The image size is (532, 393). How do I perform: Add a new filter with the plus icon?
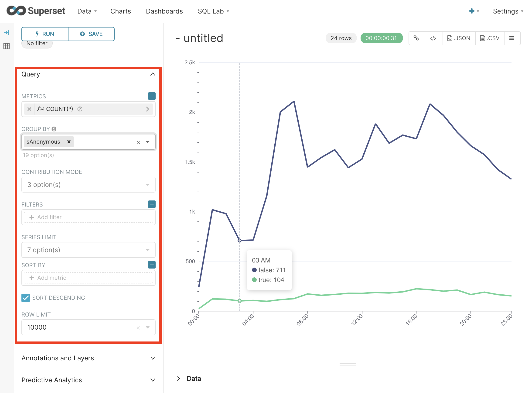click(x=152, y=204)
